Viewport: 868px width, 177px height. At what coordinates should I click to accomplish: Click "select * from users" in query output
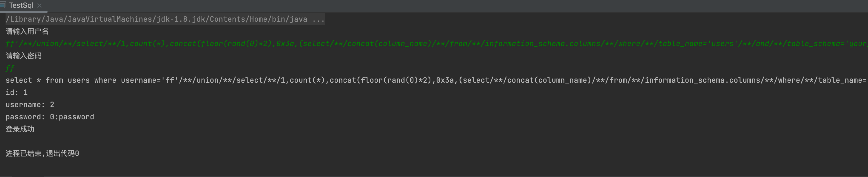47,80
